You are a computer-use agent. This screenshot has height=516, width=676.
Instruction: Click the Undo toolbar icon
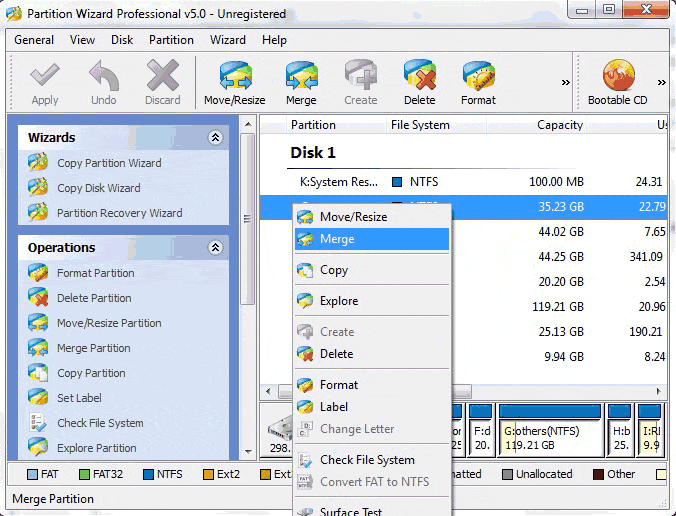click(103, 84)
